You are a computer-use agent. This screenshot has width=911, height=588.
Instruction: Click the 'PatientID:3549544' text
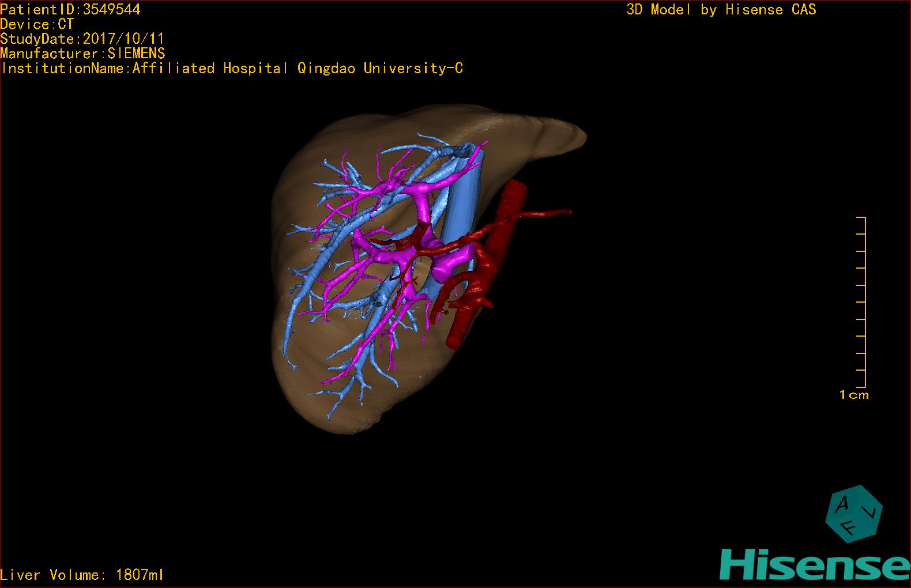[70, 9]
